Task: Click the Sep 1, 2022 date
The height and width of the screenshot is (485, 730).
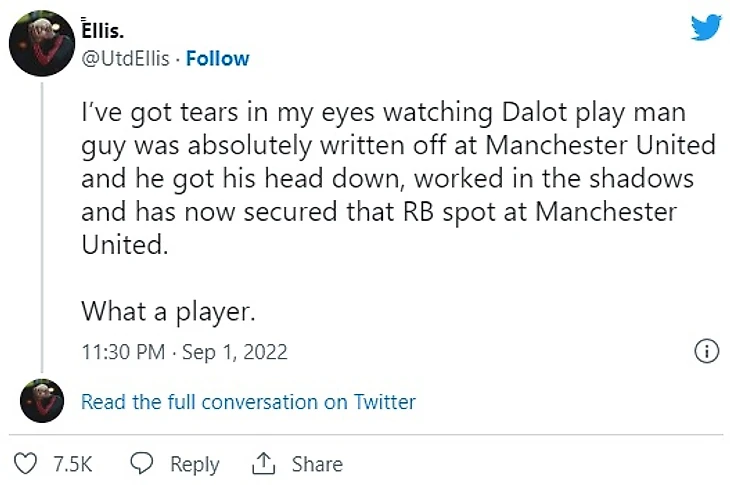Action: tap(234, 352)
